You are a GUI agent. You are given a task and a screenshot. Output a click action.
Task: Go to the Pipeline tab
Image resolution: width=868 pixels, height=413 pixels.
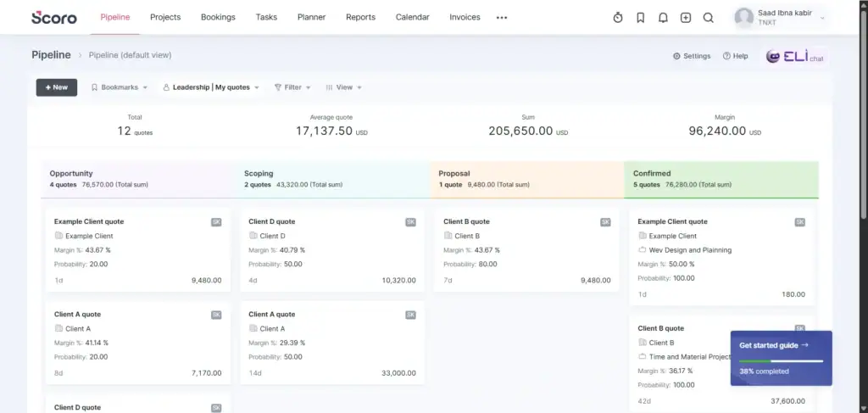click(115, 17)
